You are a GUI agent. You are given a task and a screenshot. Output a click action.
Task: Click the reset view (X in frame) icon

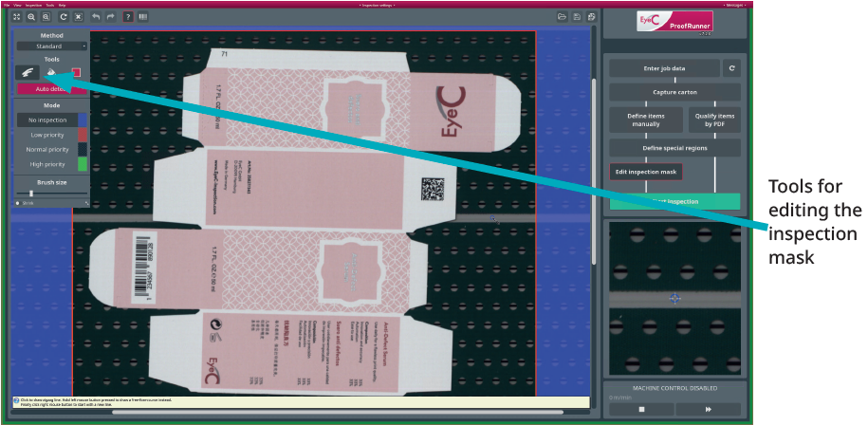[x=79, y=17]
